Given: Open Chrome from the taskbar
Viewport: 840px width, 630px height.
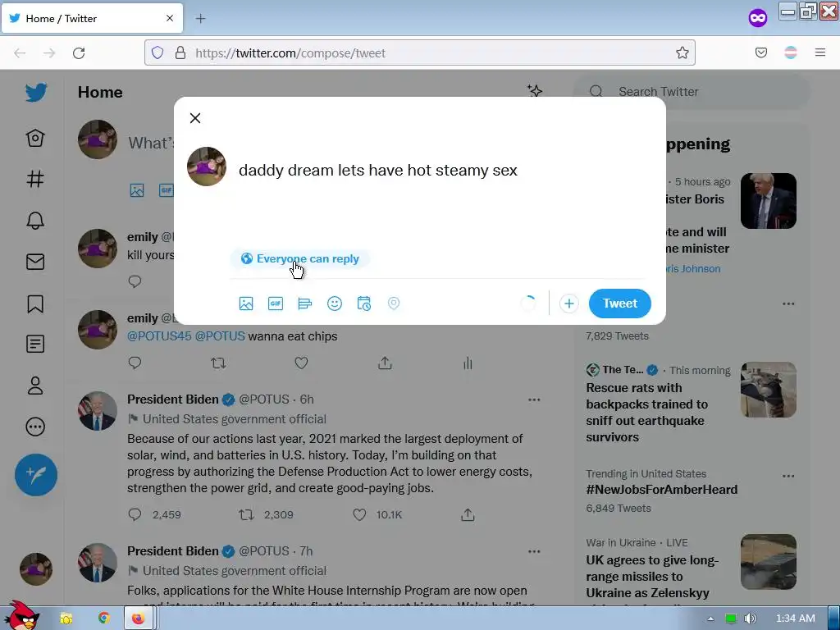Looking at the screenshot, I should pos(103,619).
